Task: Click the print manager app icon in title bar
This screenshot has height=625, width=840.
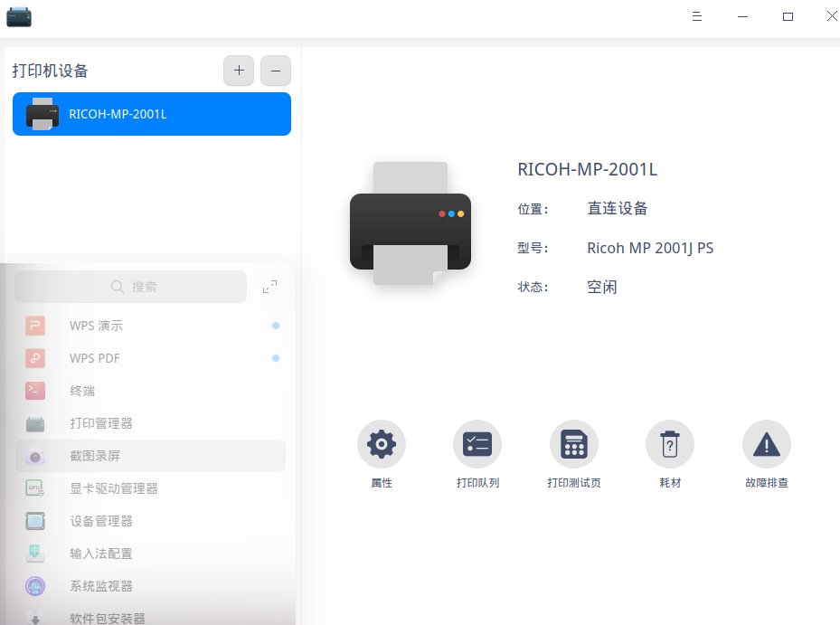Action: [19, 16]
